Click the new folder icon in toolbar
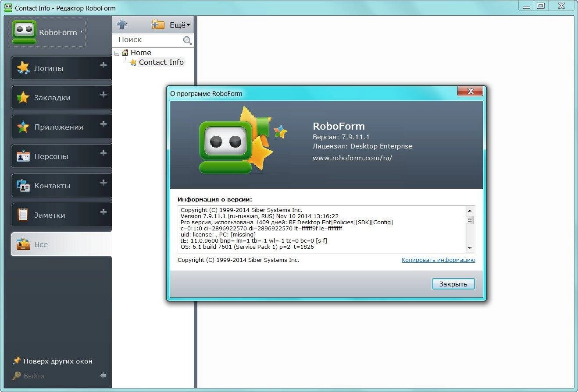This screenshot has height=392, width=578. 158,25
